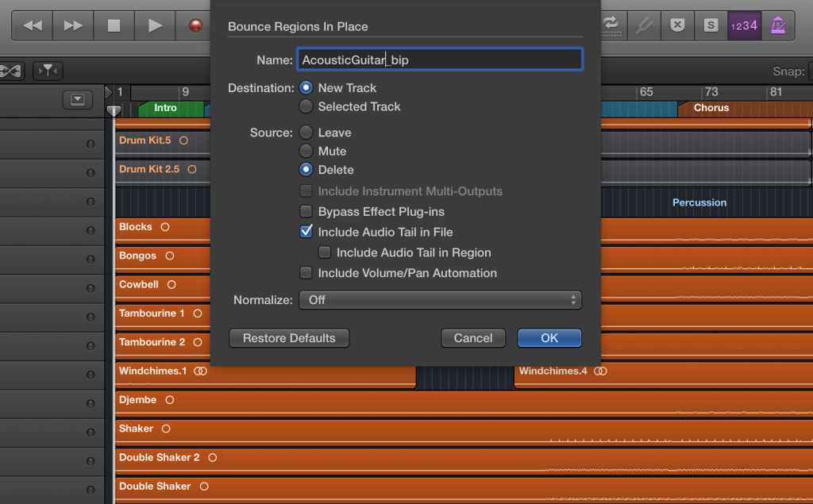Select the Cowbell region name
Image resolution: width=813 pixels, height=504 pixels.
[x=138, y=285]
